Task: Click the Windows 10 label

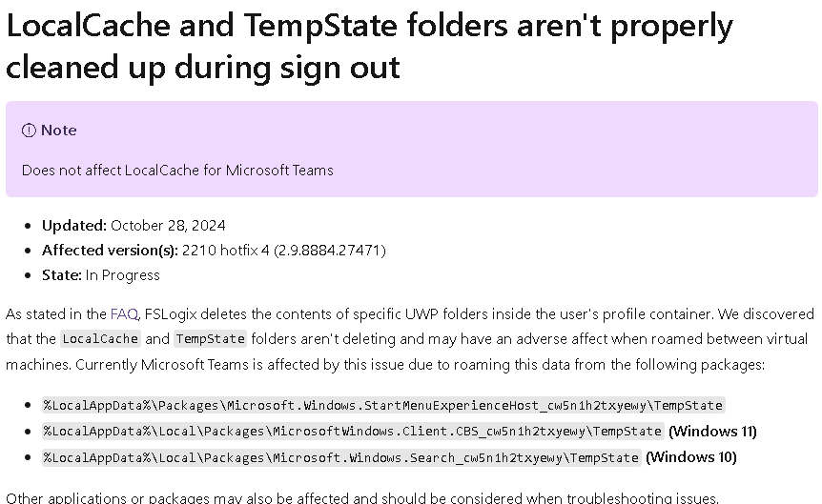Action: (691, 457)
